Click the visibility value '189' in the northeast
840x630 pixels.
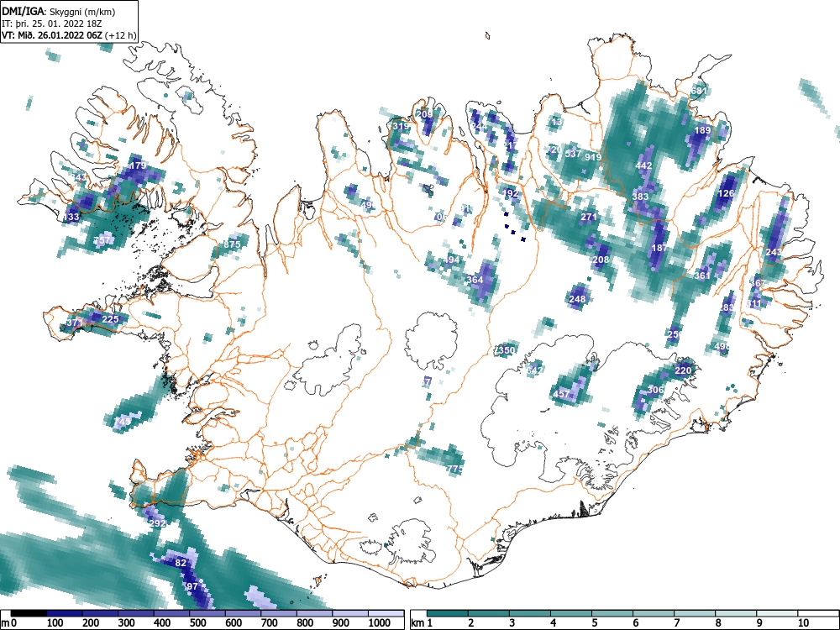[702, 131]
